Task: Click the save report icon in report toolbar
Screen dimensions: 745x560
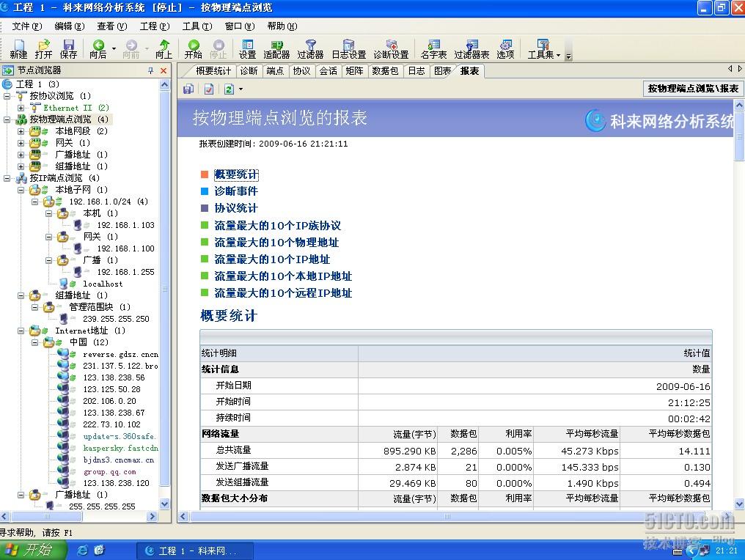Action: pyautogui.click(x=188, y=89)
